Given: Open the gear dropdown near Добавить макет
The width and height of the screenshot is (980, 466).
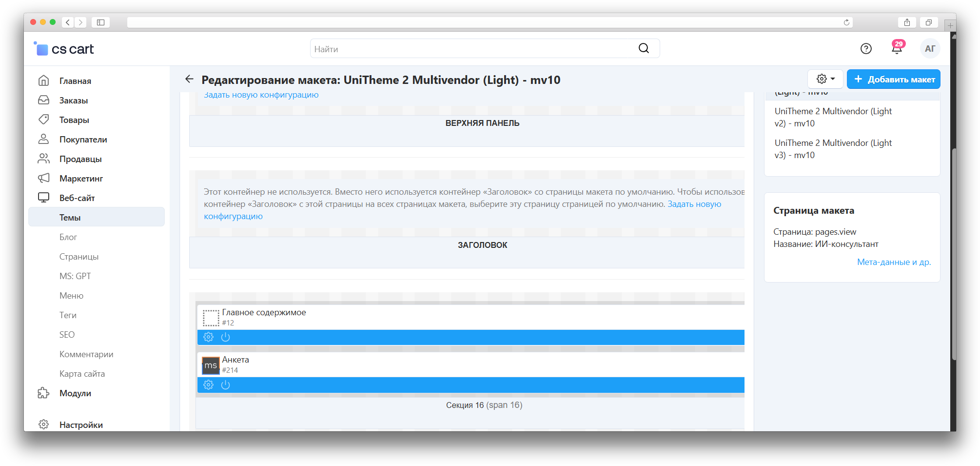Looking at the screenshot, I should [x=825, y=79].
